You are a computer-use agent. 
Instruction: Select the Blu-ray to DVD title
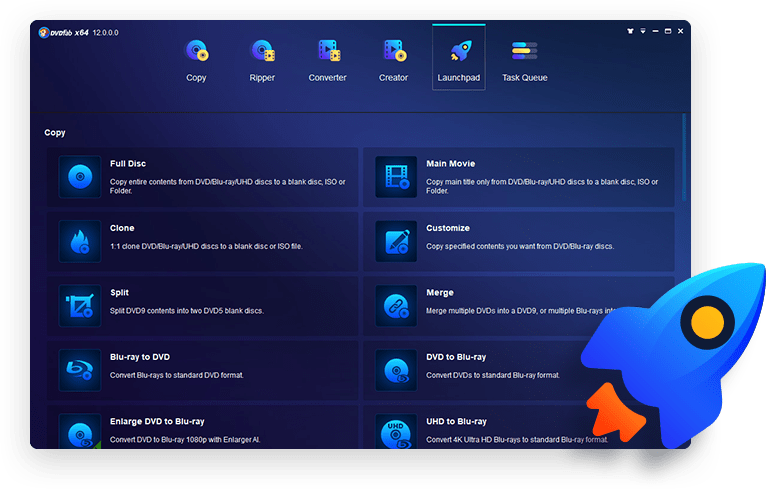pyautogui.click(x=140, y=357)
